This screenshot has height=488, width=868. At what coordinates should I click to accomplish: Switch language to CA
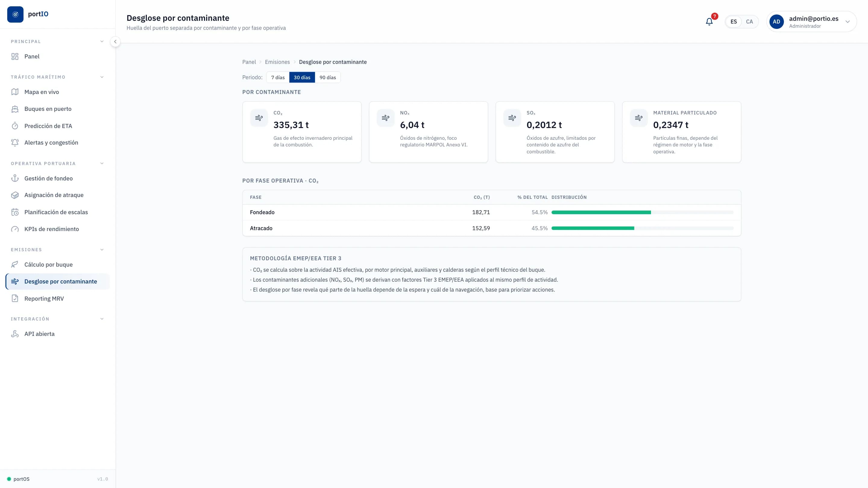[x=749, y=22]
